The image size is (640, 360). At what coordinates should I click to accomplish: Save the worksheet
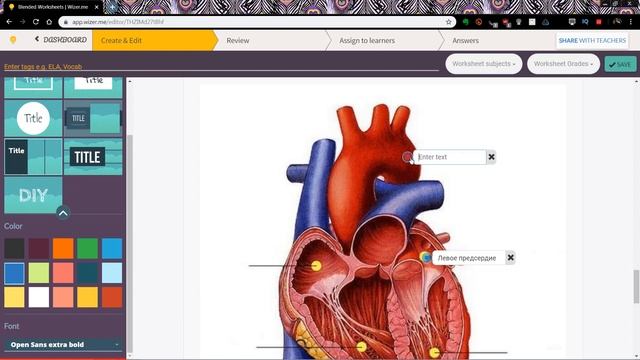620,64
